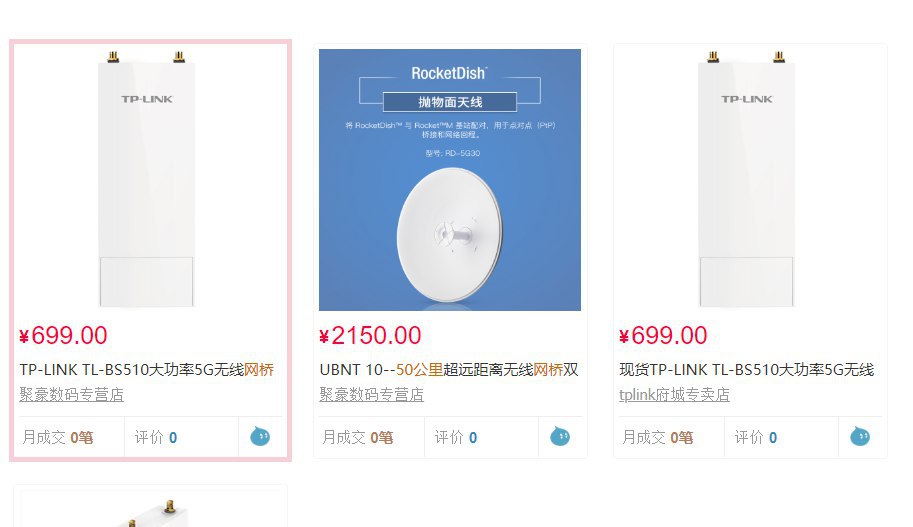Open the RocketDish antenna product image
Screen dimensions: 913x527
pyautogui.click(x=450, y=180)
